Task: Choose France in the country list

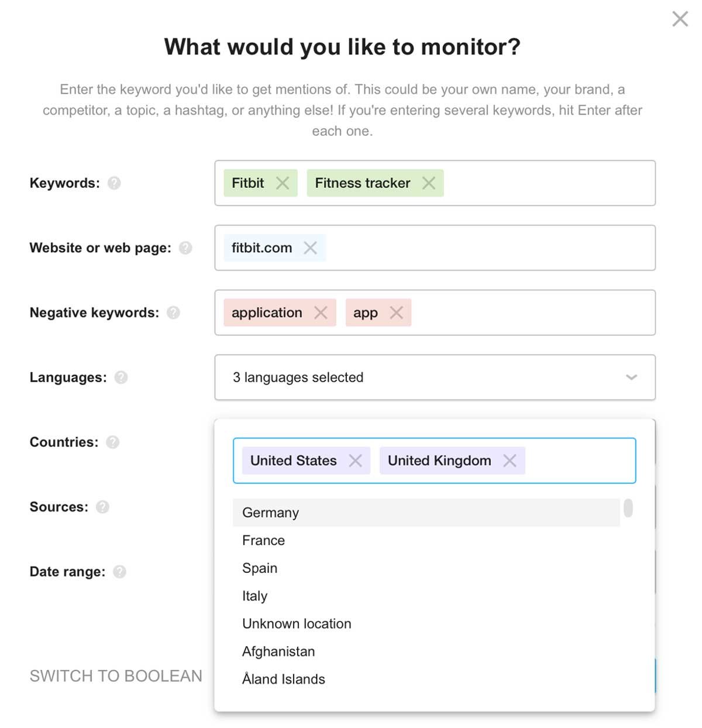Action: 426,540
